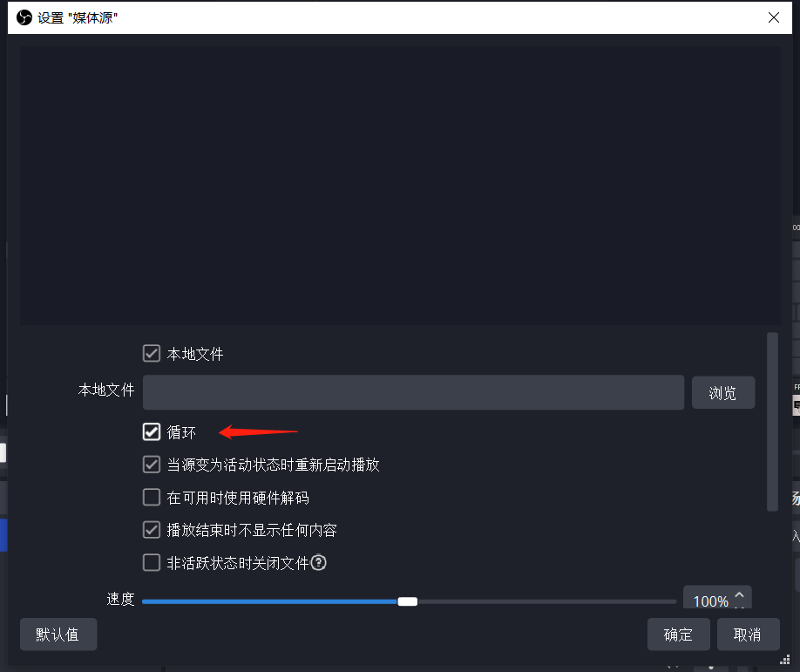Enable the 本地文件 checkbox
Image resolution: width=800 pixels, height=672 pixels.
pos(151,353)
